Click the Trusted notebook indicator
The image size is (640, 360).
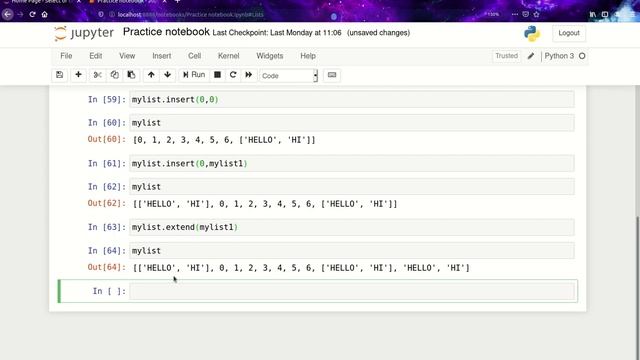(x=507, y=56)
